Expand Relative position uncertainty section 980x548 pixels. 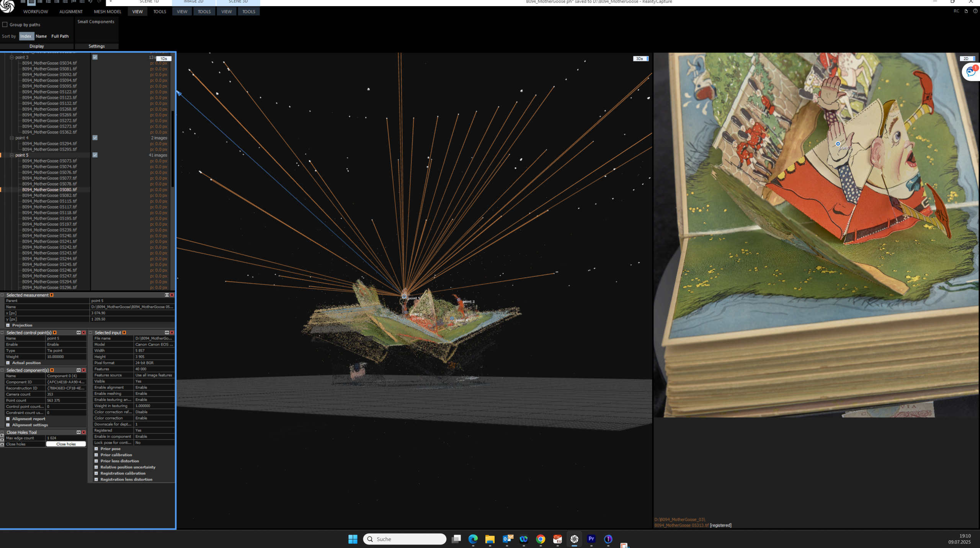point(96,467)
